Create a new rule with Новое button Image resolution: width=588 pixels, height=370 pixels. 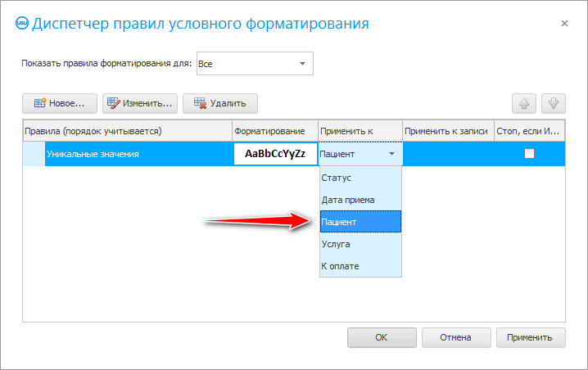pyautogui.click(x=60, y=103)
